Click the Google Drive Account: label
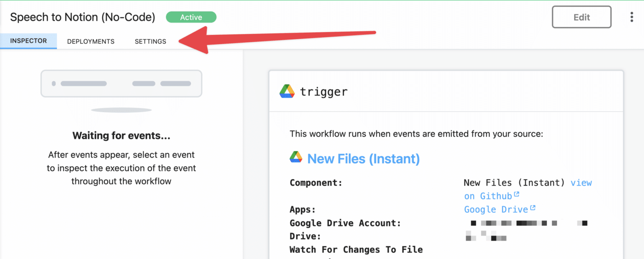This screenshot has width=644, height=259. [345, 223]
